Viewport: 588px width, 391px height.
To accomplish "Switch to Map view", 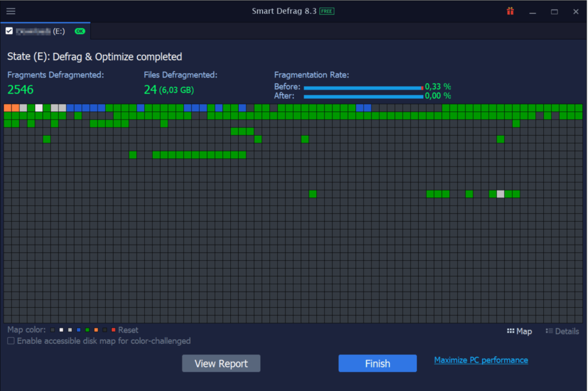I will pos(520,331).
